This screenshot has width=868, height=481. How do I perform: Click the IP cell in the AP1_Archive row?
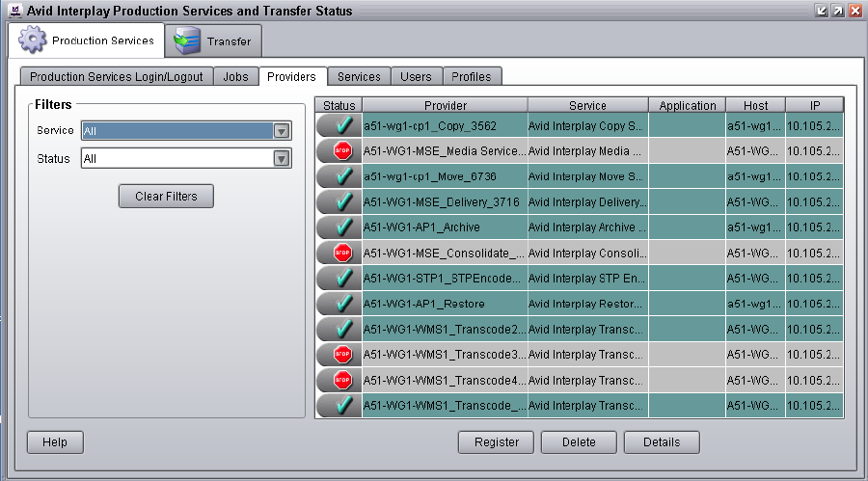[x=814, y=227]
